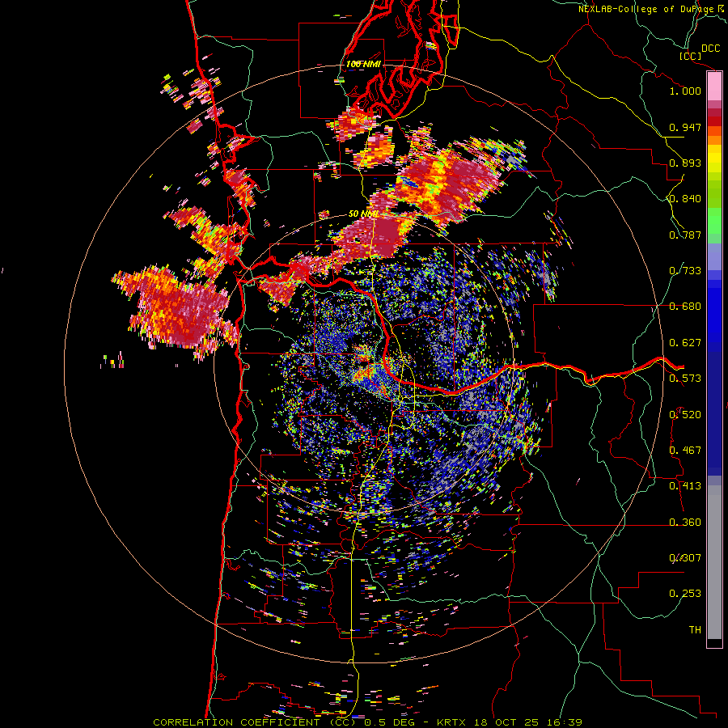Image resolution: width=728 pixels, height=728 pixels.
Task: Click the [CC] legend label
Action: (691, 56)
